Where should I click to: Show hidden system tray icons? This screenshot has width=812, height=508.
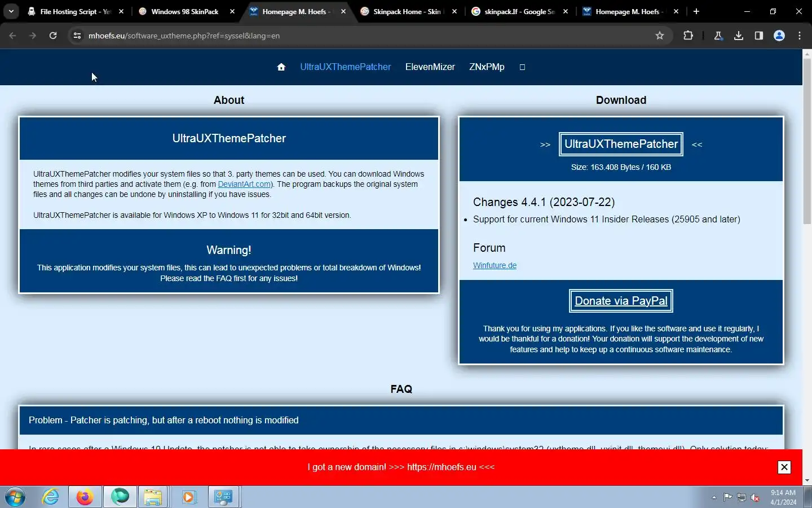pos(714,497)
